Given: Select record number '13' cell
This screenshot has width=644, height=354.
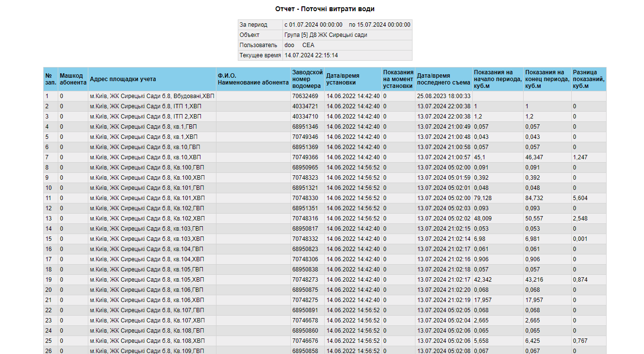Looking at the screenshot, I should pyautogui.click(x=50, y=219).
